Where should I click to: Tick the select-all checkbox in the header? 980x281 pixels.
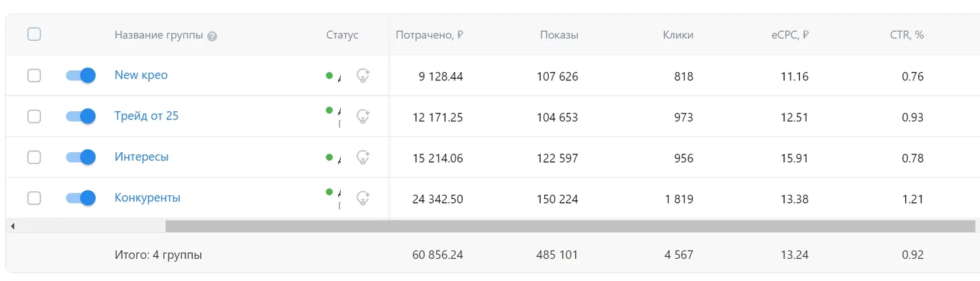34,34
